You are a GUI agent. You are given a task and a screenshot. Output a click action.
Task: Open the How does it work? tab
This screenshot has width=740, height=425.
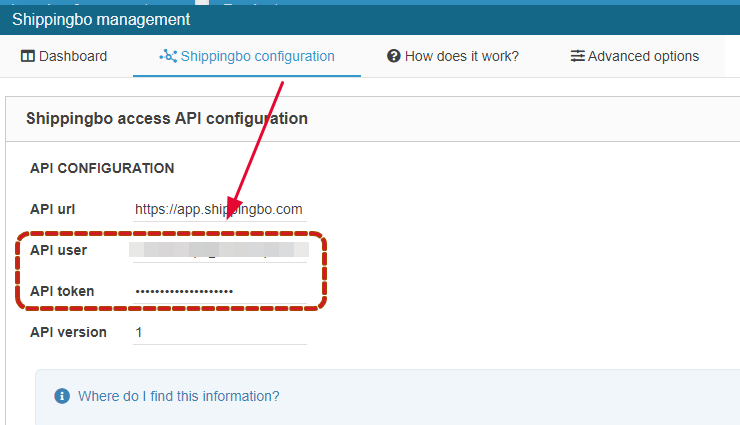click(x=453, y=56)
